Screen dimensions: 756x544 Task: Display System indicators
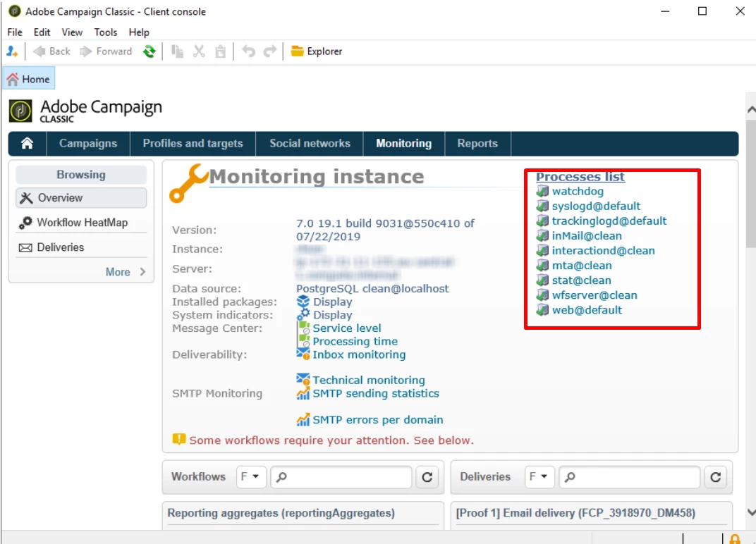332,315
